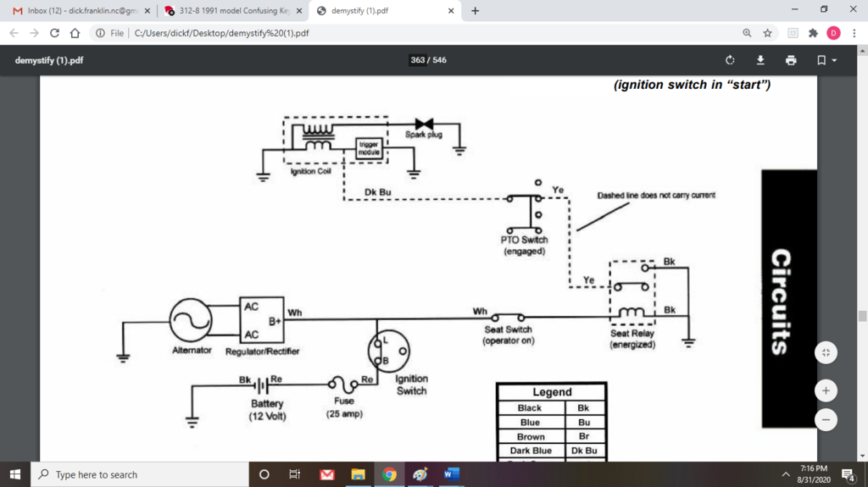868x487 pixels.
Task: Open the browser home page
Action: click(75, 33)
